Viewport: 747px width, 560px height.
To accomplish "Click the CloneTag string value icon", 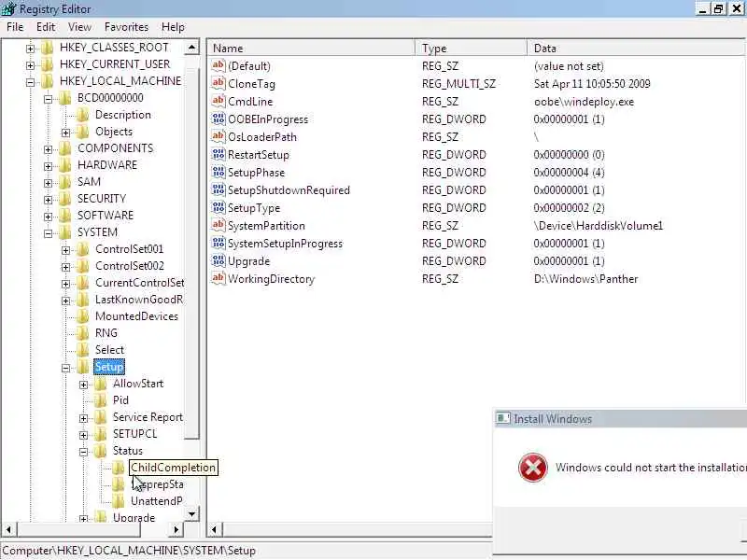I will pyautogui.click(x=218, y=83).
